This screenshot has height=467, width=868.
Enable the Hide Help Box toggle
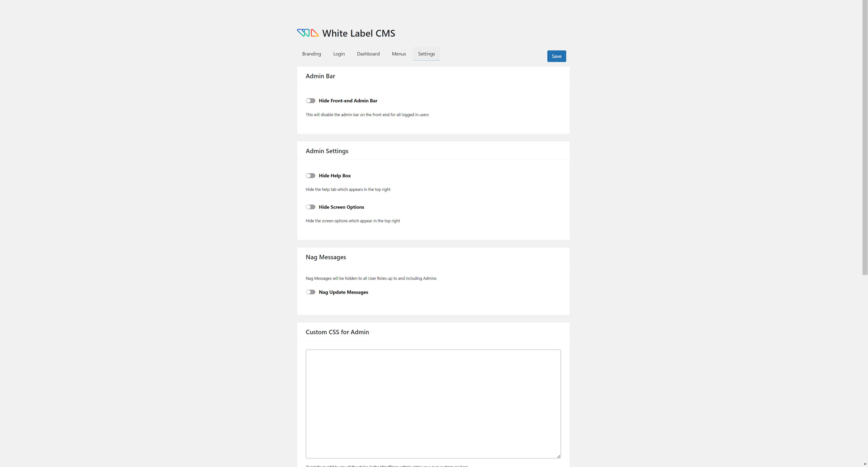310,176
